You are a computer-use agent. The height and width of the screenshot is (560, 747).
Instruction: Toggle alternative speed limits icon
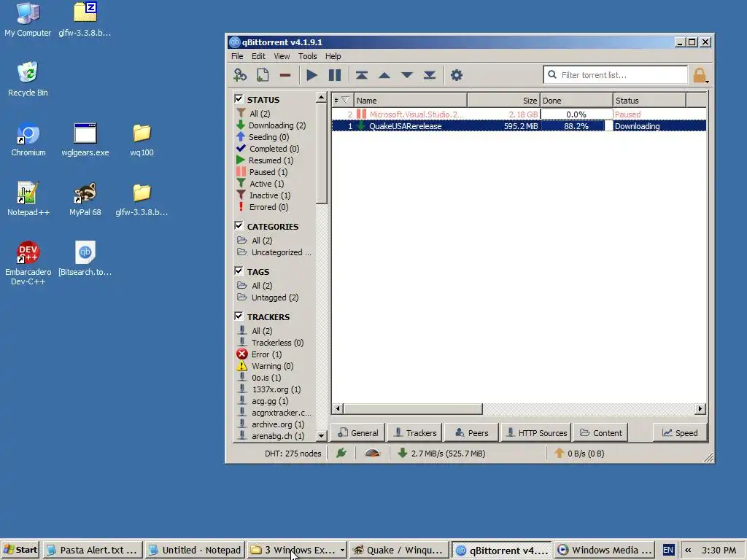click(373, 453)
